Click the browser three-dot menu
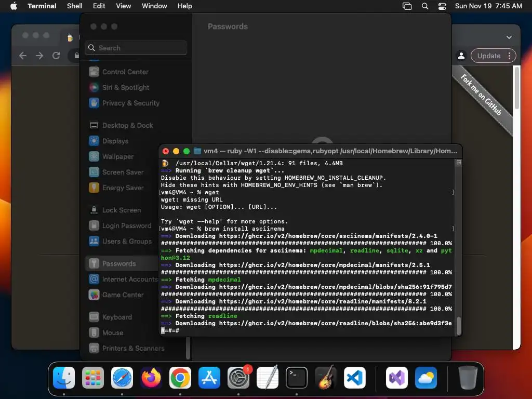Image resolution: width=532 pixels, height=399 pixels. (x=509, y=56)
